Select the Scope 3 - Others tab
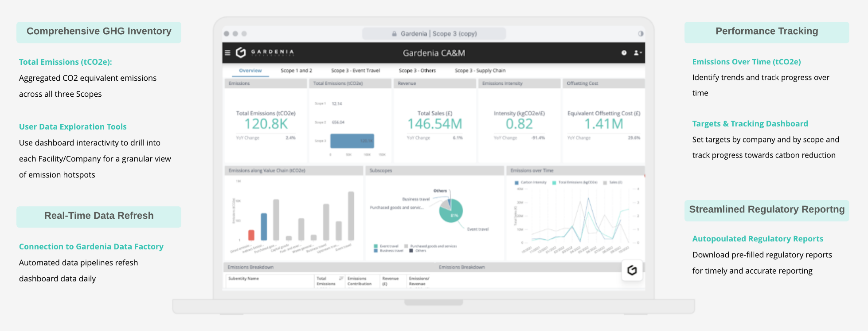The image size is (868, 331). 417,71
